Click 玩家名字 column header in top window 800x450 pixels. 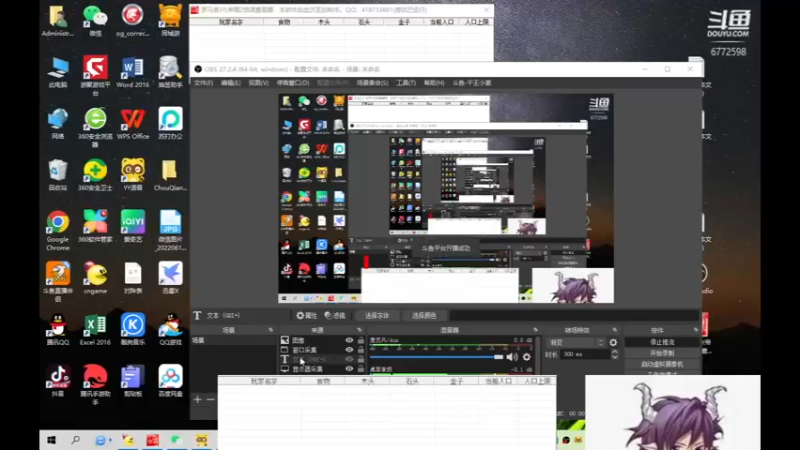pos(231,22)
